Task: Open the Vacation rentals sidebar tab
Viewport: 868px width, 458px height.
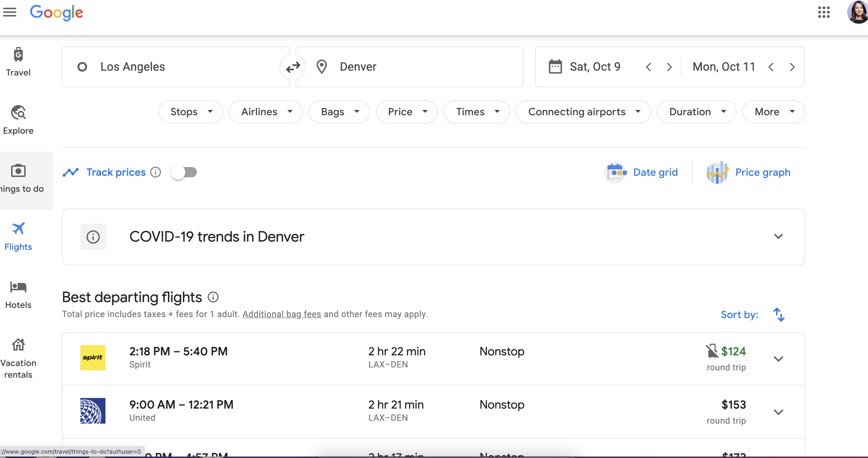Action: (18, 358)
